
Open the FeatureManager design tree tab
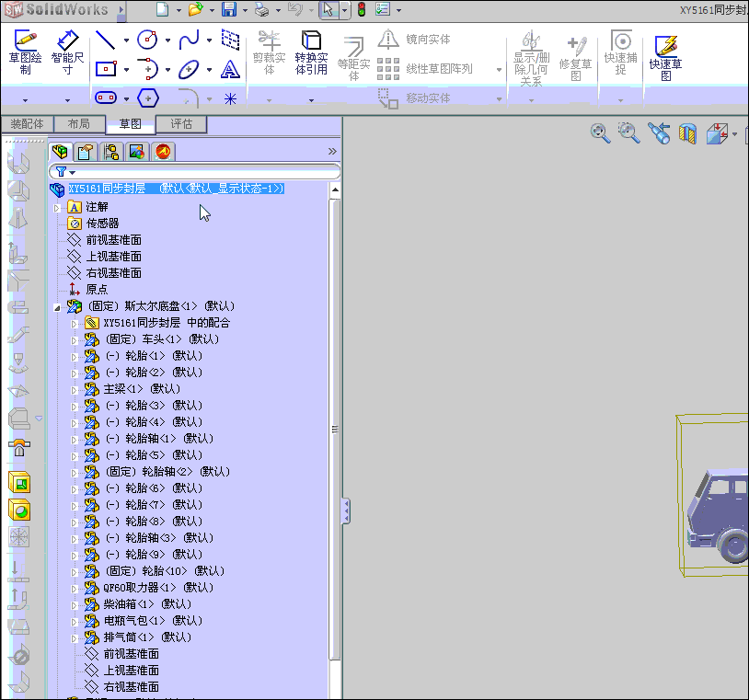click(x=60, y=152)
